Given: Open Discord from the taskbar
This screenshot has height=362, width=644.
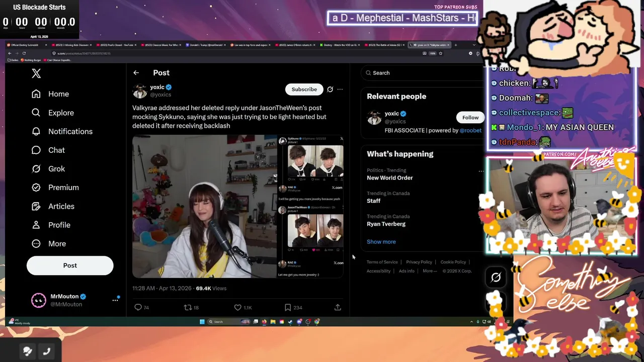Looking at the screenshot, I should (299, 322).
